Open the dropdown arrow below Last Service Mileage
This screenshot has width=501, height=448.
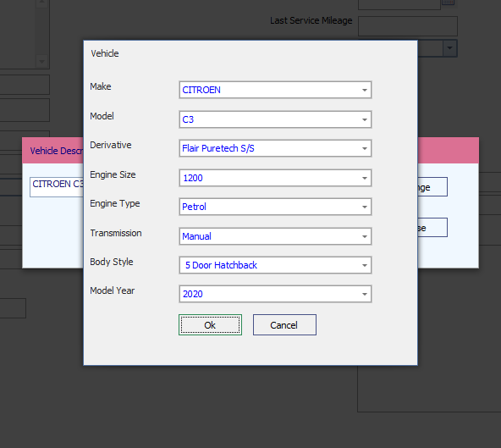click(x=450, y=48)
